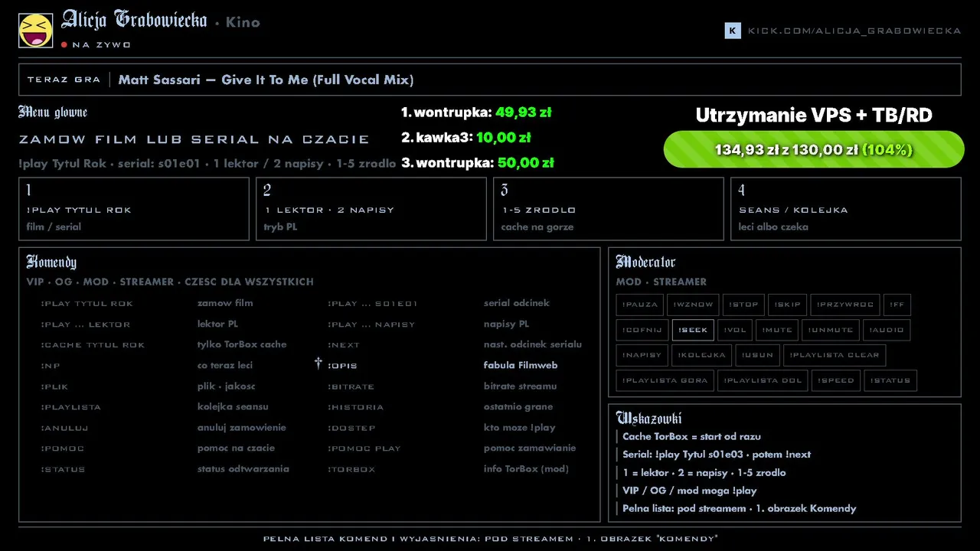Click the !UNMUTE moderator button
The height and width of the screenshot is (551, 980).
830,330
